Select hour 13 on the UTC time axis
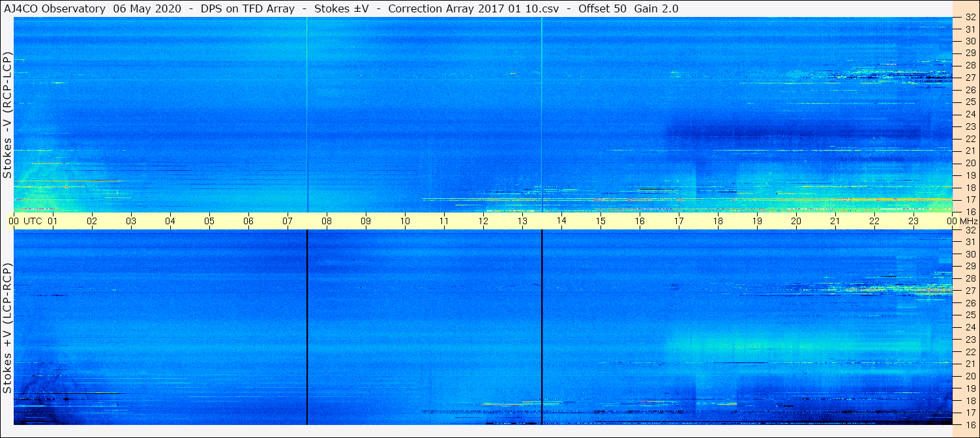 pos(522,221)
